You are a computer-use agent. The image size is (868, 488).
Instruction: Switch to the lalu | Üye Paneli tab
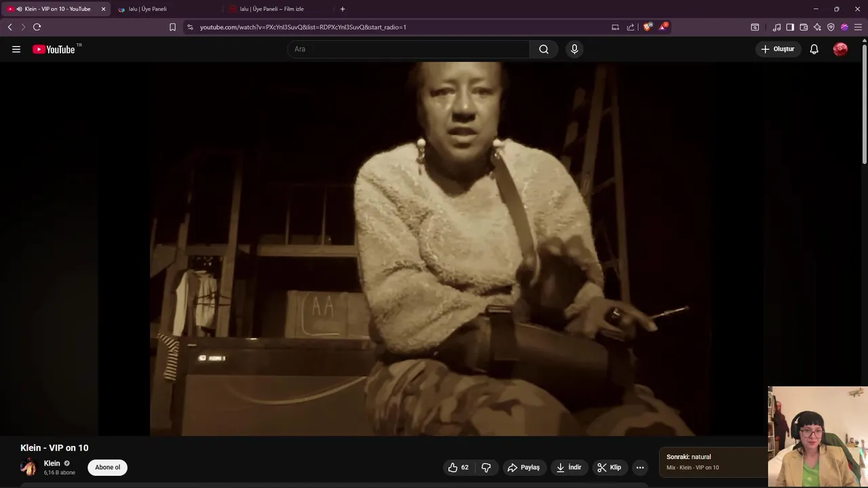point(167,9)
